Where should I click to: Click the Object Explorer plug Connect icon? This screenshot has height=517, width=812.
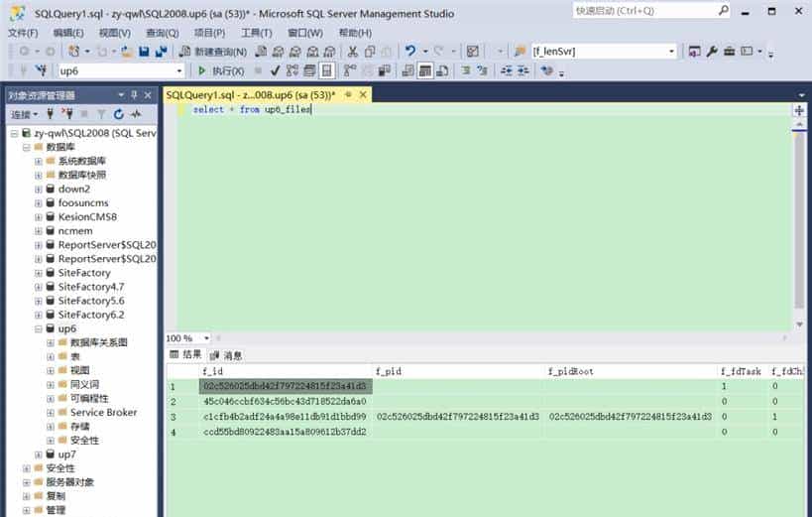click(x=50, y=113)
